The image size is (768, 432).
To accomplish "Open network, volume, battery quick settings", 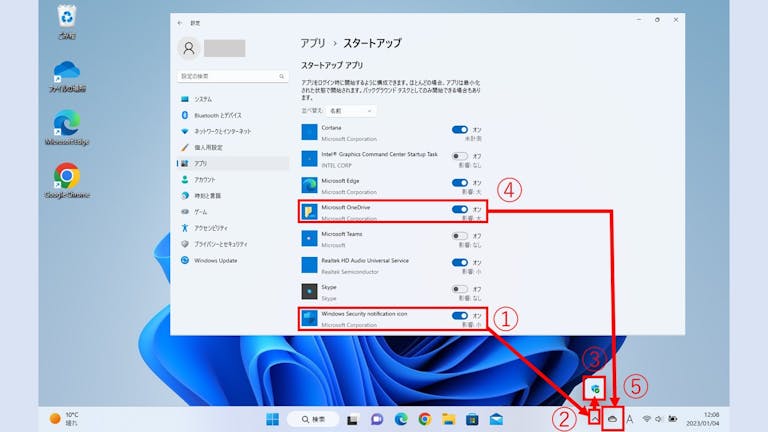I will point(659,419).
